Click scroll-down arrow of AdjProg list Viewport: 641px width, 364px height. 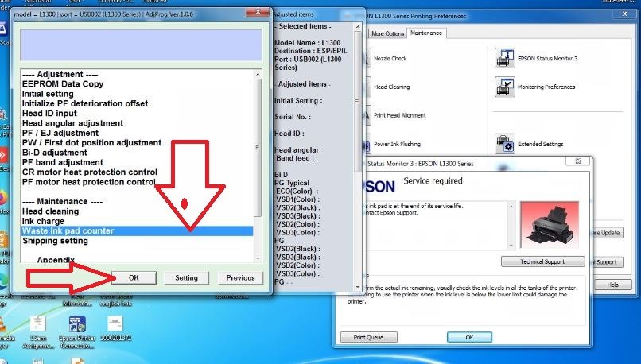258,258
